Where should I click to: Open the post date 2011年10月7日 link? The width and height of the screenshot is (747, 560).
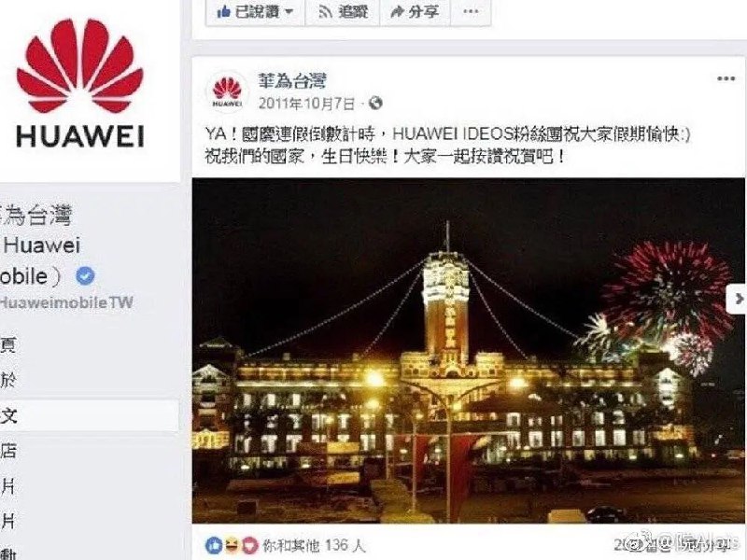306,104
